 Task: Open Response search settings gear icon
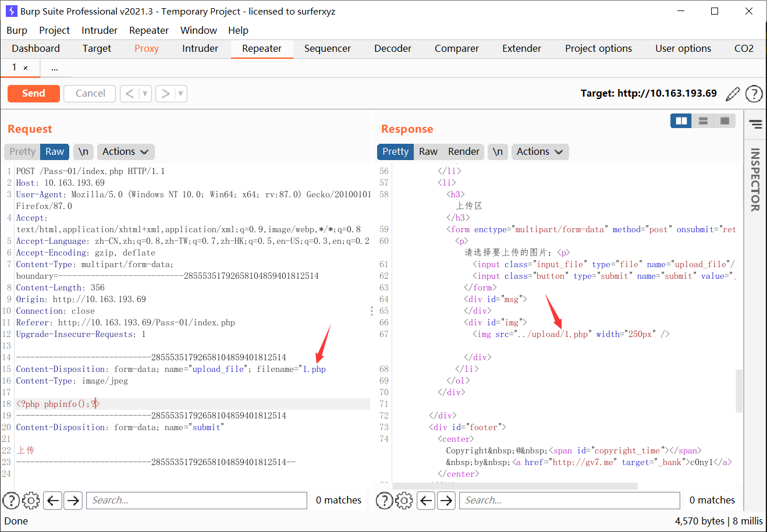pos(404,500)
